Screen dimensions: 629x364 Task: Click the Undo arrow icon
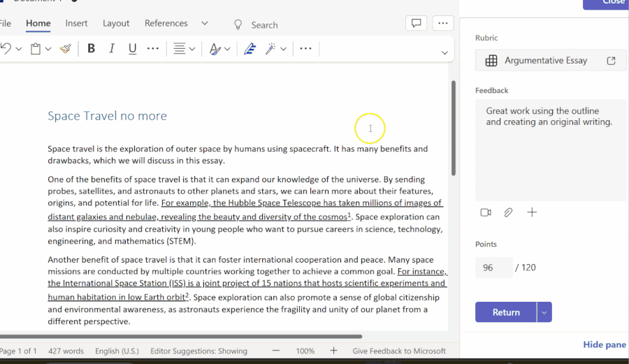6,49
